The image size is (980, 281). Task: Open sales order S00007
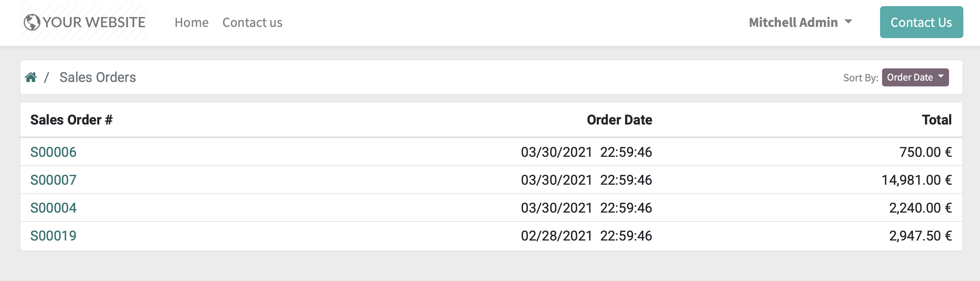[53, 180]
